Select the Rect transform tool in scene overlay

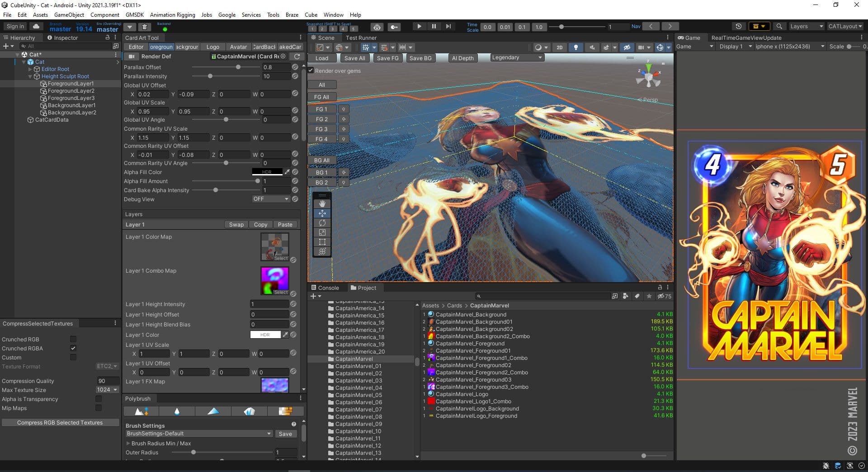[322, 242]
